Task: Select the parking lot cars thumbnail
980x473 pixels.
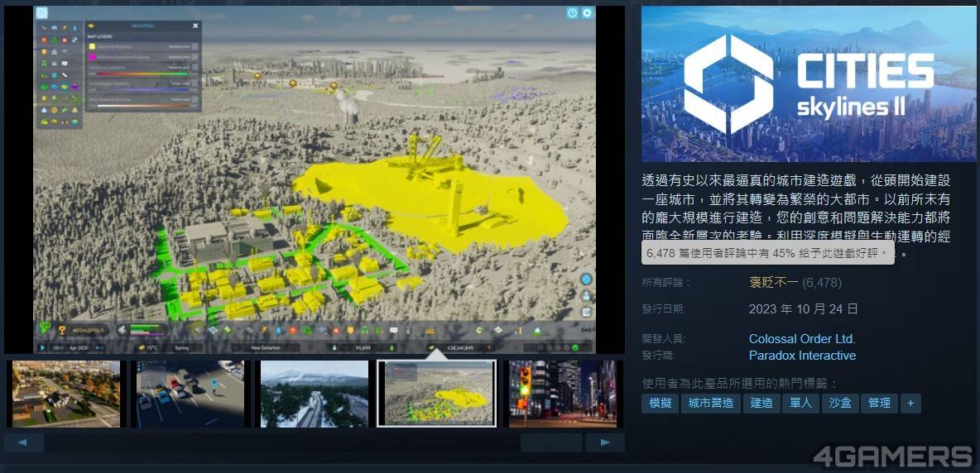Action: tap(190, 394)
